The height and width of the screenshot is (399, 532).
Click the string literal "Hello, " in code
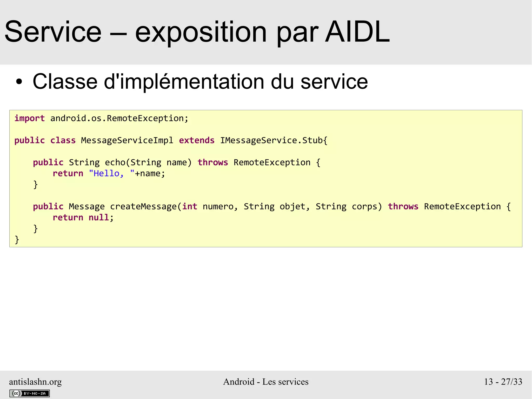(x=112, y=173)
